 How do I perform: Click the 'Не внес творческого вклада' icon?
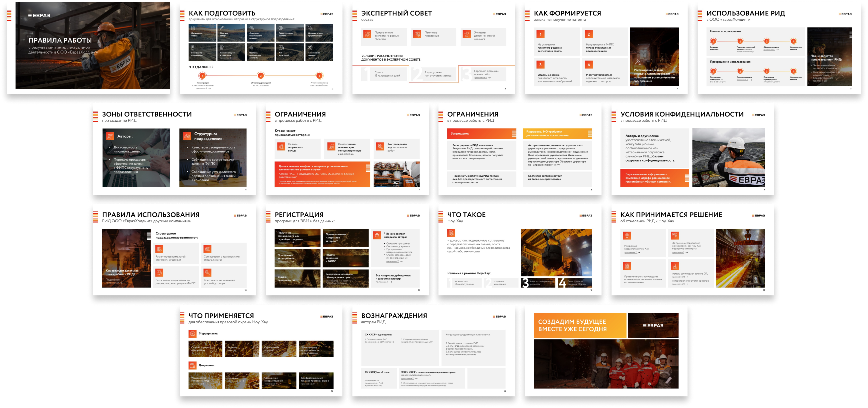pos(281,146)
